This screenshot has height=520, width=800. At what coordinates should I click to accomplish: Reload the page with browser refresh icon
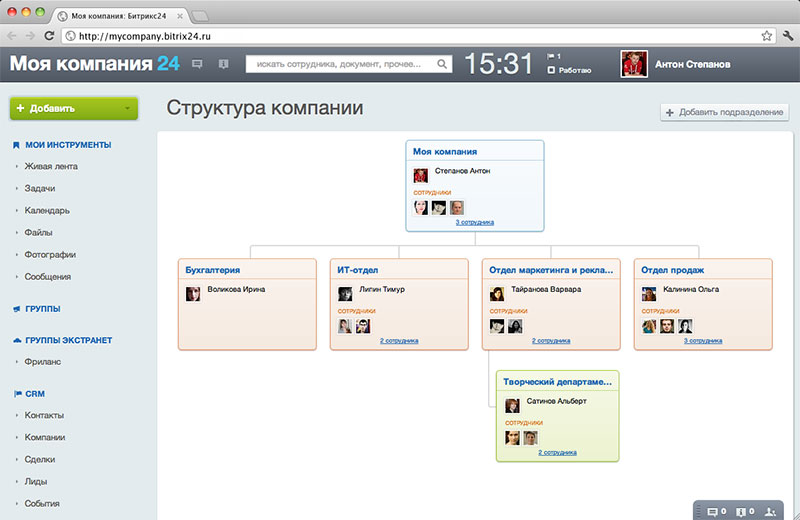tap(49, 36)
